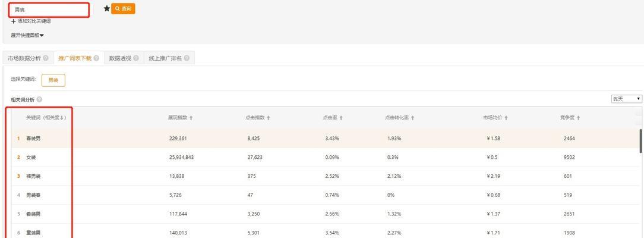Click the 0.09% click rate cell
The height and width of the screenshot is (238, 644).
click(x=332, y=158)
